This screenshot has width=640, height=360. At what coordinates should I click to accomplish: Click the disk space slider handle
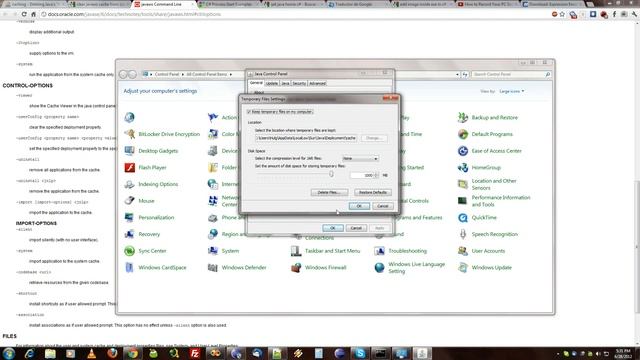pyautogui.click(x=331, y=174)
